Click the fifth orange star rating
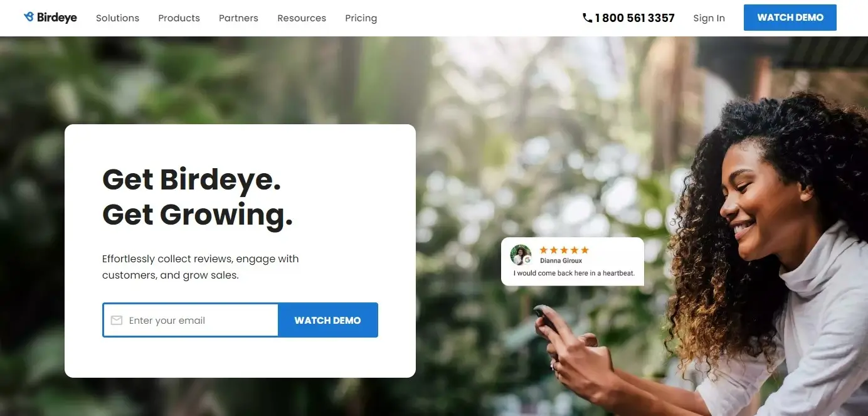Screen dimensions: 868x416 pos(585,250)
